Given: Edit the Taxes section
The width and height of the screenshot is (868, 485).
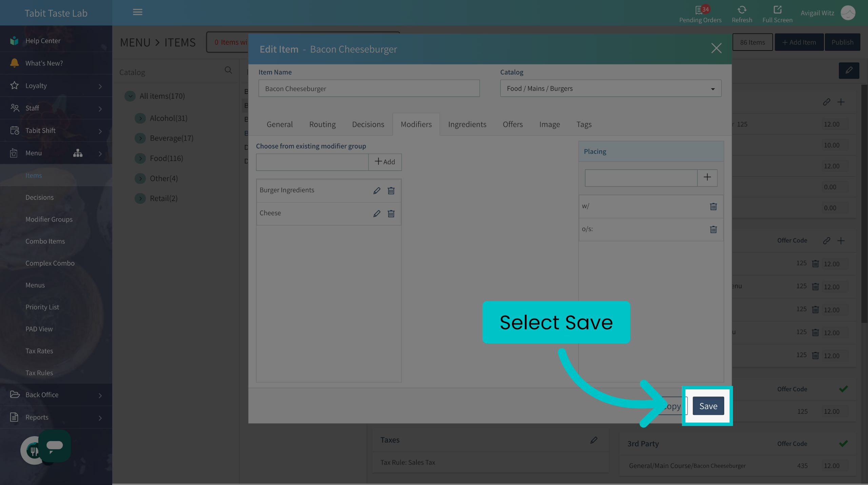Looking at the screenshot, I should click(594, 440).
